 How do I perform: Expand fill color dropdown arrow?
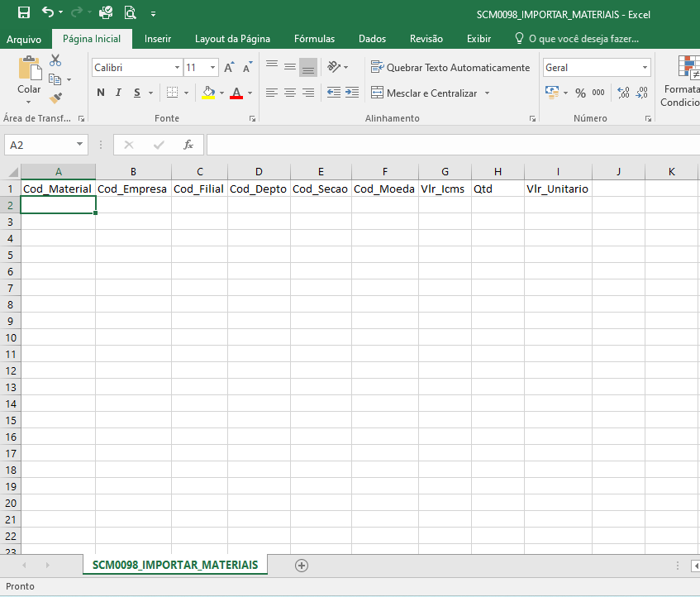(221, 93)
